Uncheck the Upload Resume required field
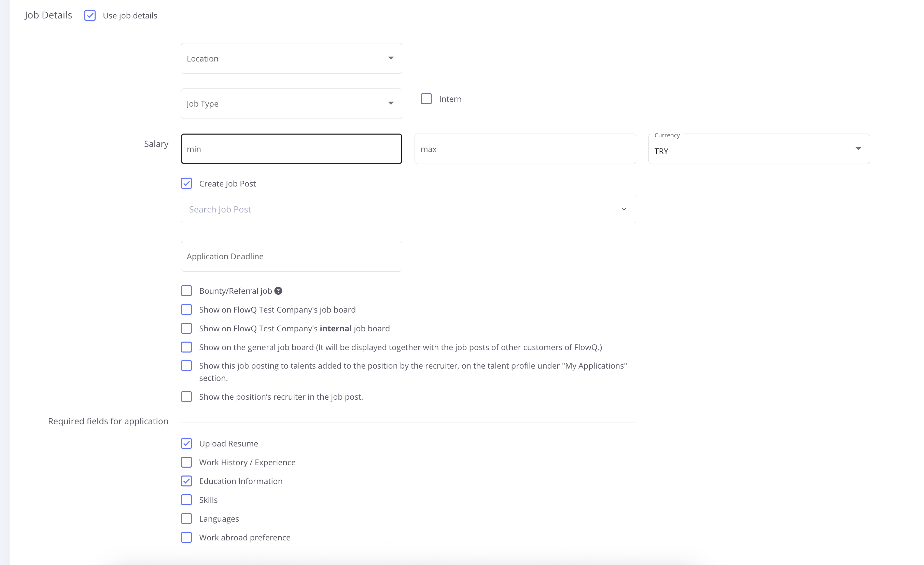Viewport: 924px width, 565px height. pos(186,443)
